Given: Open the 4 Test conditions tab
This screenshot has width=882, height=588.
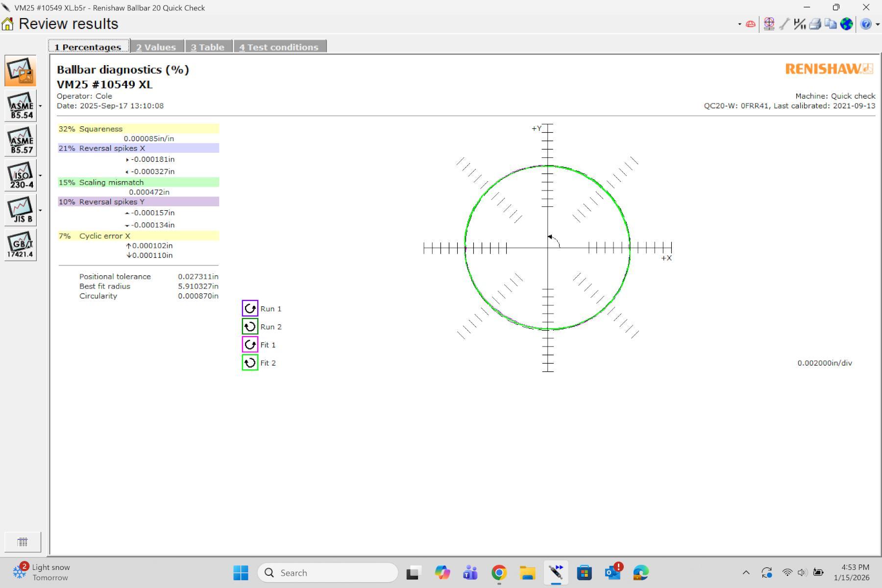Looking at the screenshot, I should tap(279, 47).
